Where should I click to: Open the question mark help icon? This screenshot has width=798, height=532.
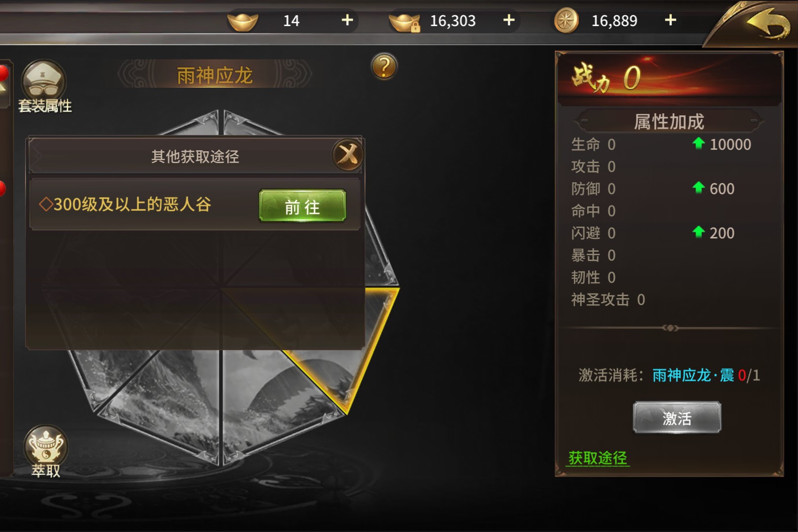(x=384, y=66)
